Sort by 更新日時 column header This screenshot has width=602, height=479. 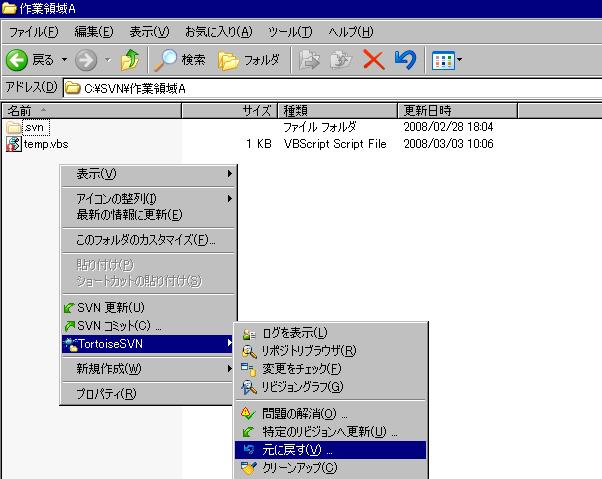click(x=457, y=111)
